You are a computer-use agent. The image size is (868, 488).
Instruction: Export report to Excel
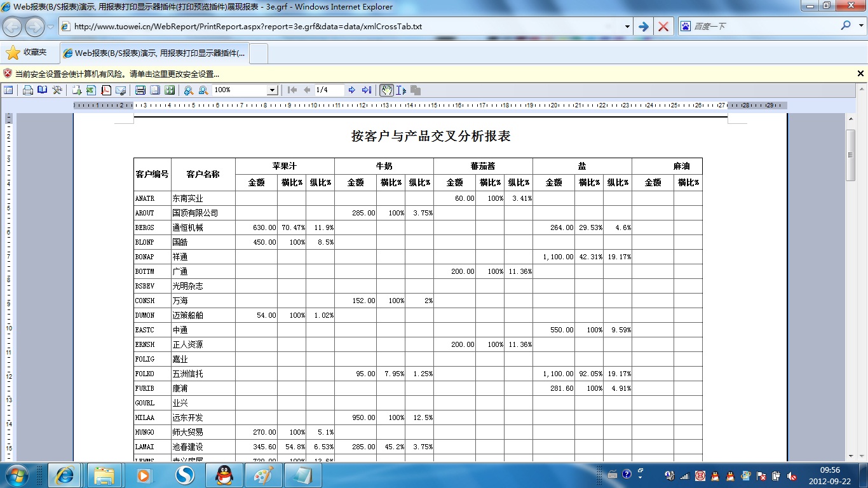click(x=91, y=90)
